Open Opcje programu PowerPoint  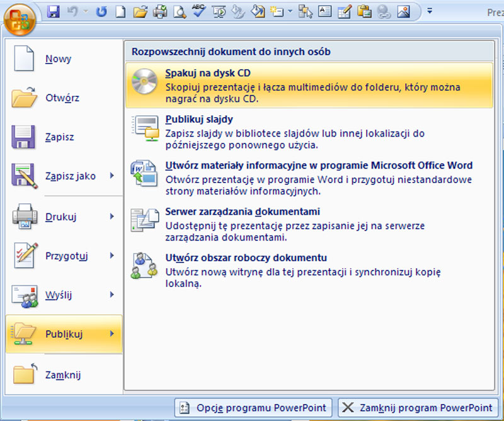click(253, 408)
